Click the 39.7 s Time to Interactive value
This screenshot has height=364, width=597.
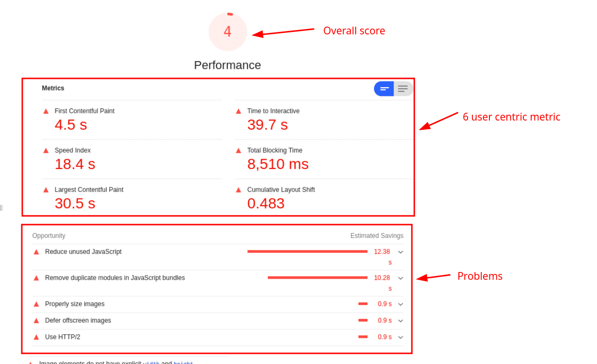(267, 125)
